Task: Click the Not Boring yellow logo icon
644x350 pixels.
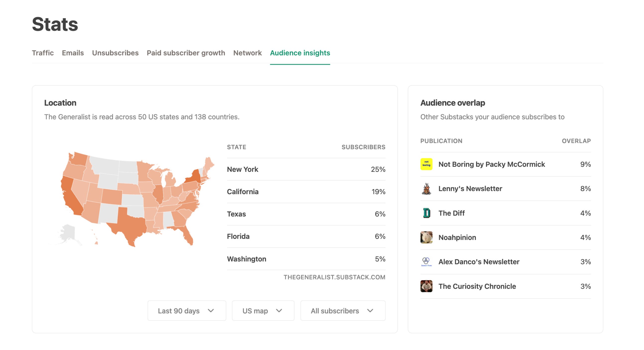Action: (426, 164)
